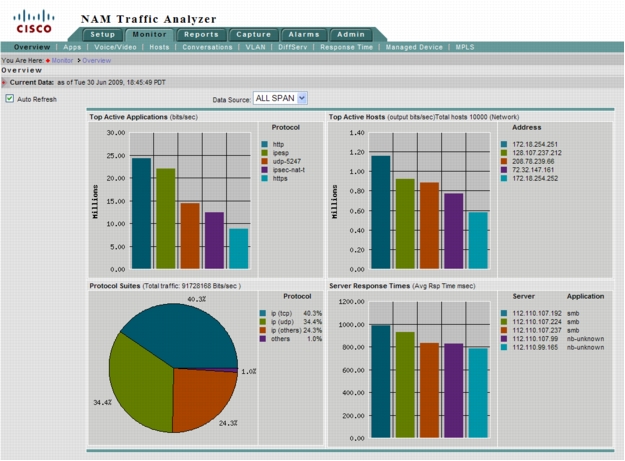Open the Setup tab

[x=102, y=35]
